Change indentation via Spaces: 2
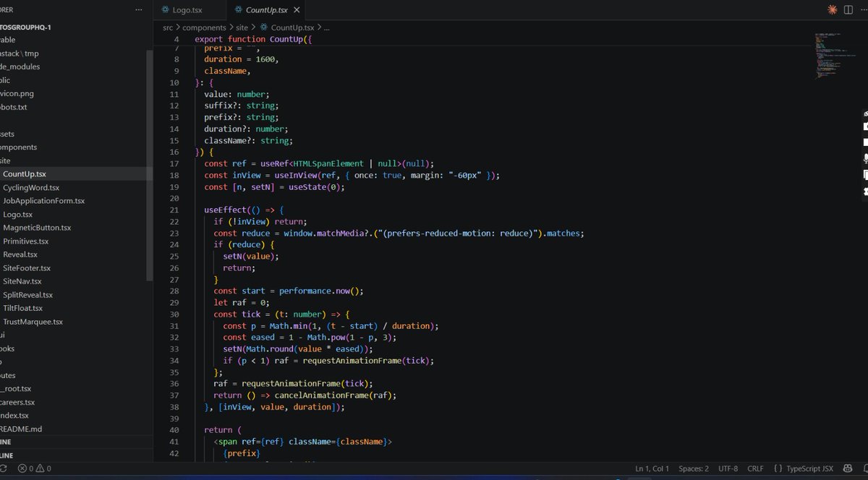Viewport: 868px width, 480px height. point(694,468)
